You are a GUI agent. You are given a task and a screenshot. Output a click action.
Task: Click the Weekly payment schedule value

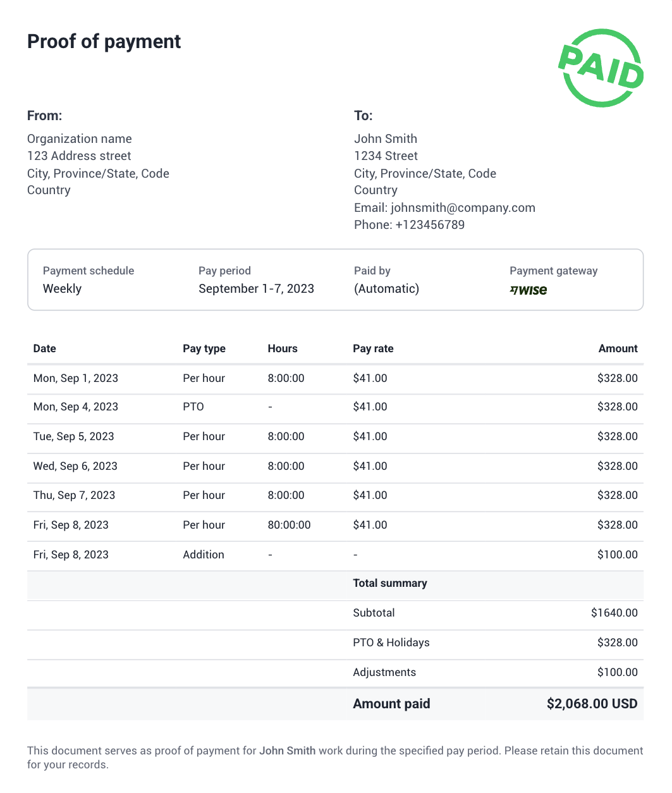62,288
